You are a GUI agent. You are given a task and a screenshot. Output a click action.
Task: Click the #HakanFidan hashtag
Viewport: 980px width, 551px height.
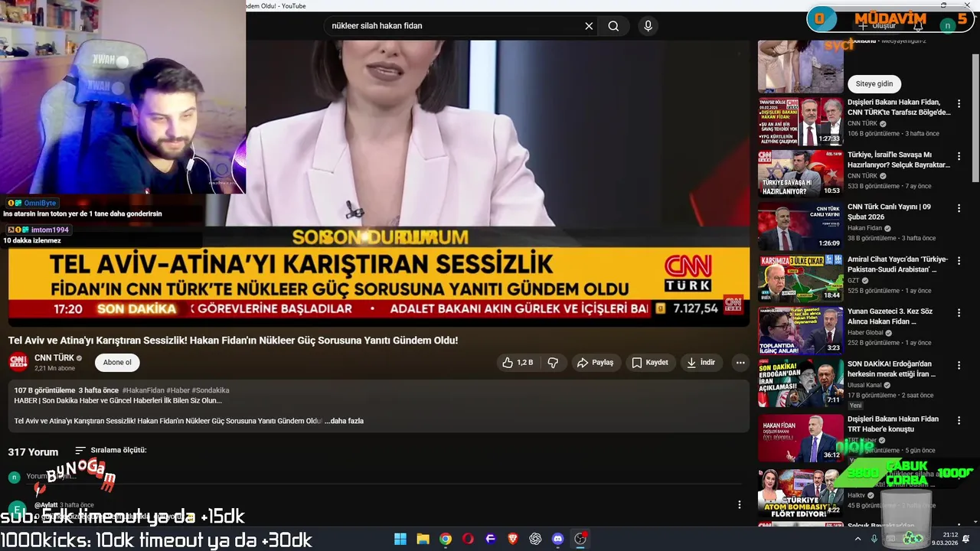[142, 390]
